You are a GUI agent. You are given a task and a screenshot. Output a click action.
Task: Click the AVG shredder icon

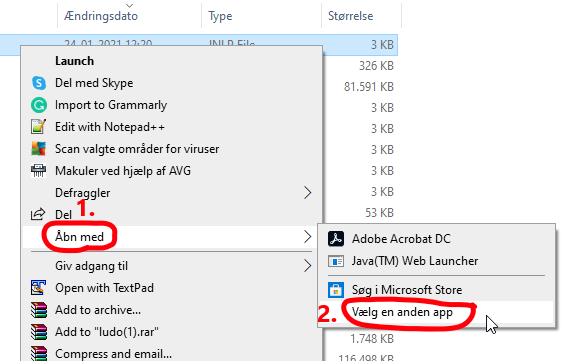click(38, 171)
